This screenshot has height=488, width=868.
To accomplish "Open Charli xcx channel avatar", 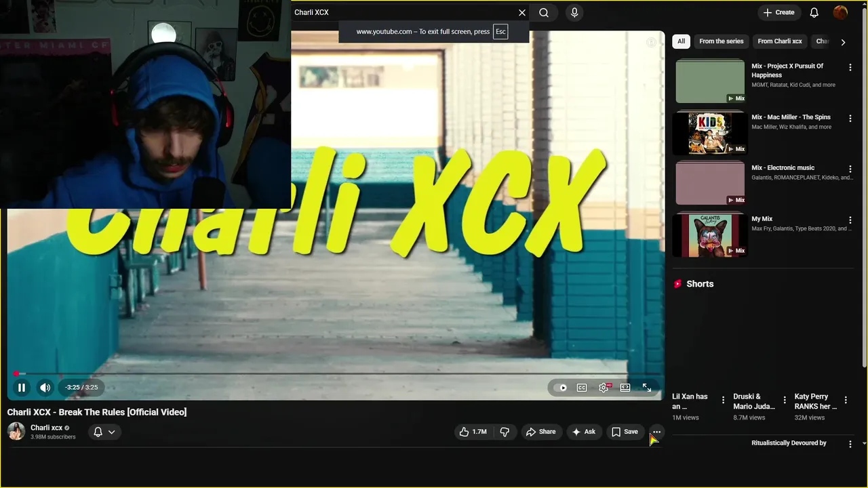I will (x=16, y=431).
